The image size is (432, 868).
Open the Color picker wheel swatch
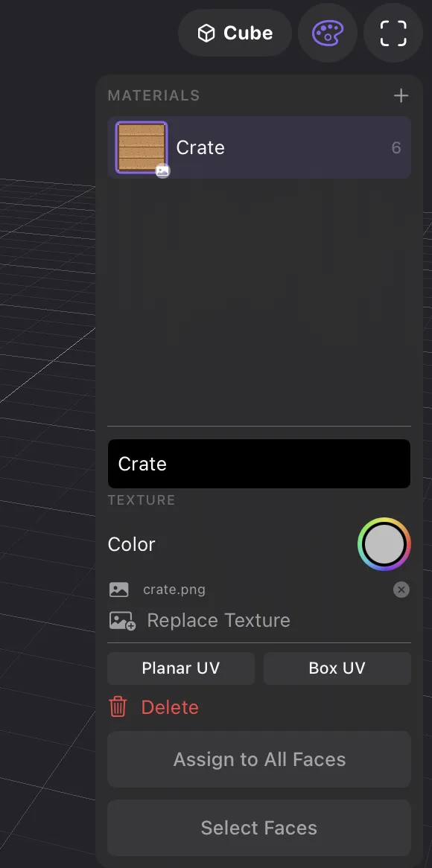pos(384,544)
